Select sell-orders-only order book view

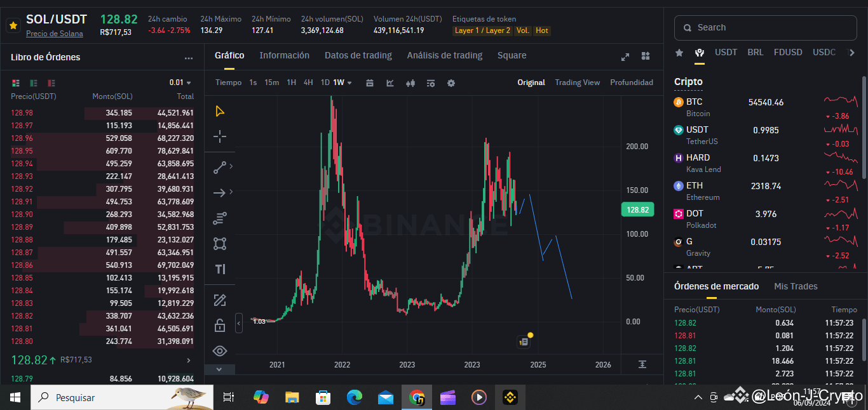[x=51, y=83]
